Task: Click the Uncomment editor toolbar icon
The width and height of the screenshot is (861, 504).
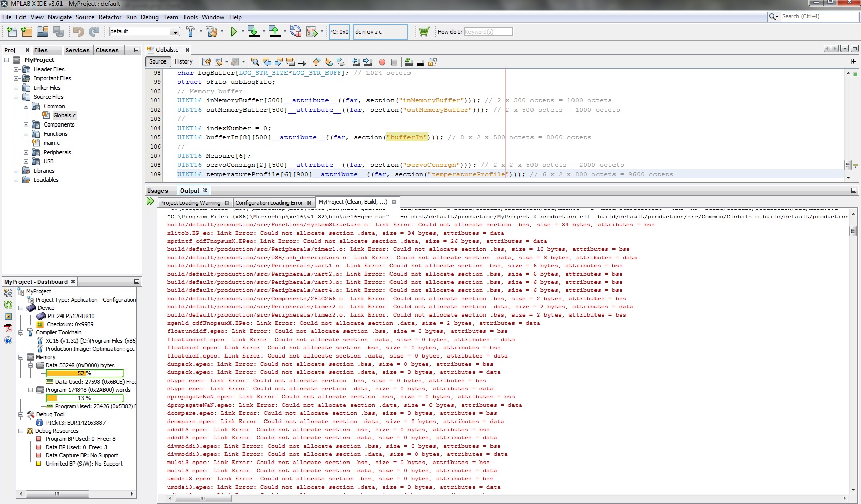Action: (420, 62)
